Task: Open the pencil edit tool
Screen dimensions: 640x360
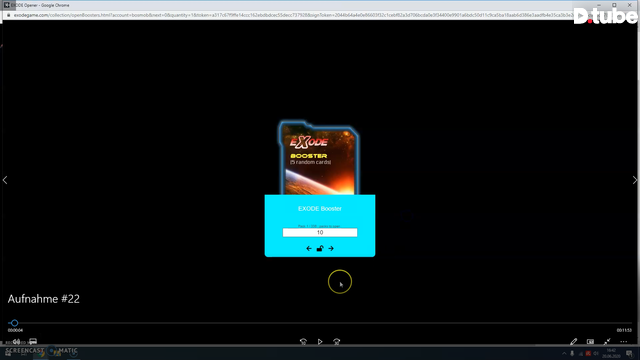Action: coord(573,342)
